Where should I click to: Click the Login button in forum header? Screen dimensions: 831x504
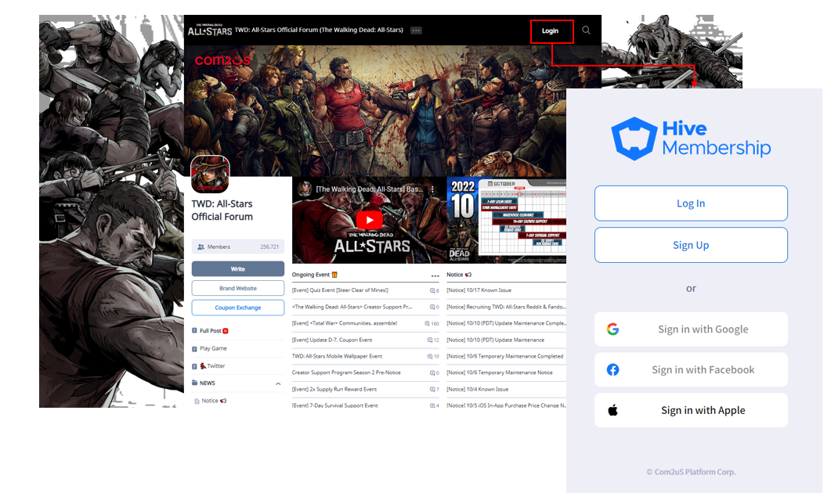click(x=550, y=31)
